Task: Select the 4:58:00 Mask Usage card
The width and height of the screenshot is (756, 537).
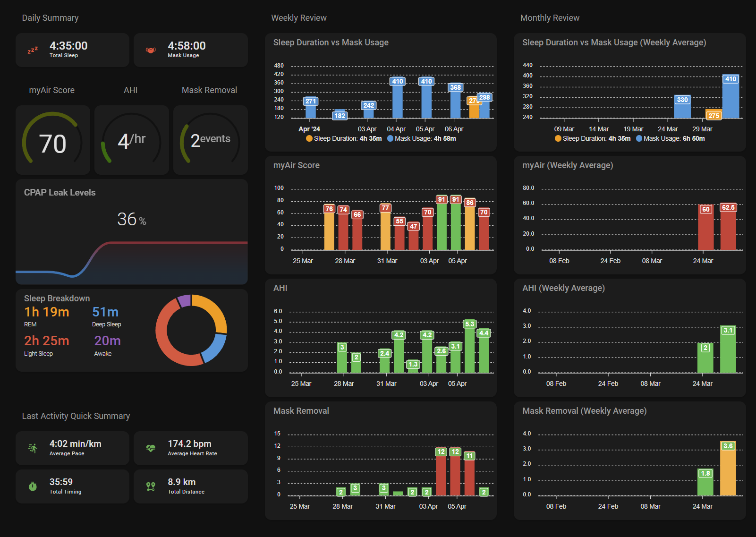Action: [x=191, y=50]
